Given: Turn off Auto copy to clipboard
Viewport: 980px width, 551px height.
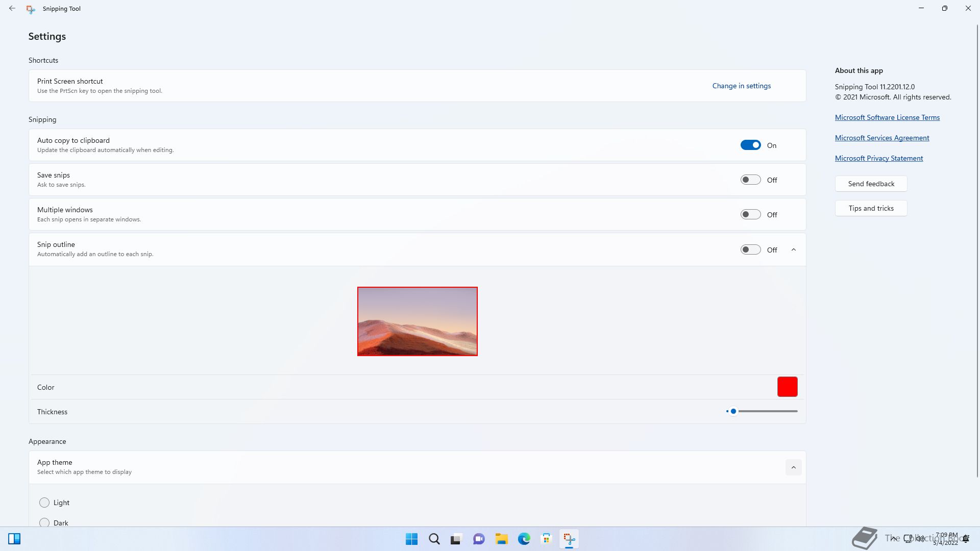Looking at the screenshot, I should (750, 145).
